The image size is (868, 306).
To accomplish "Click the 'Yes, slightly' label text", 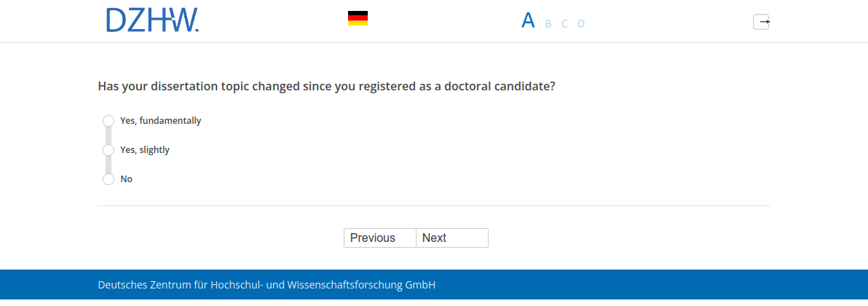I will pyautogui.click(x=145, y=150).
